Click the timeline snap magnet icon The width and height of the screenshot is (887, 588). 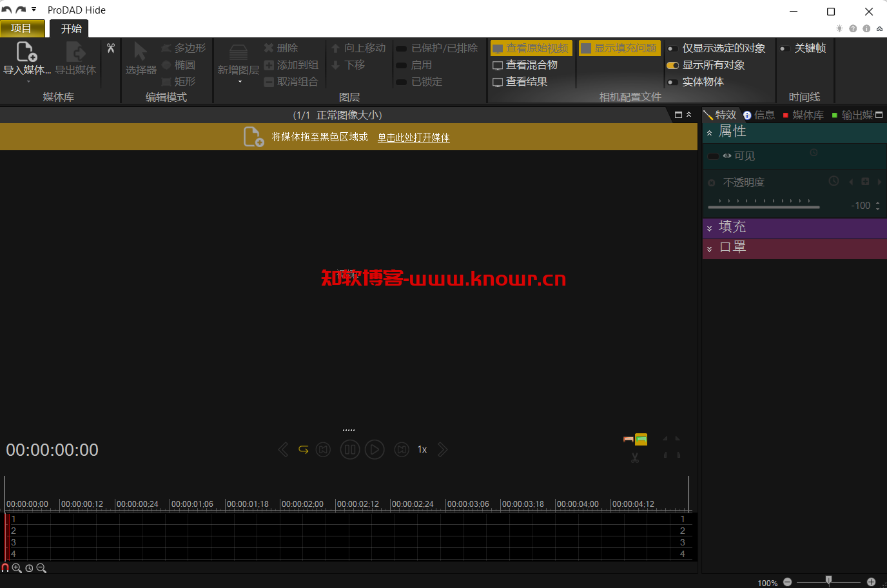(x=5, y=568)
